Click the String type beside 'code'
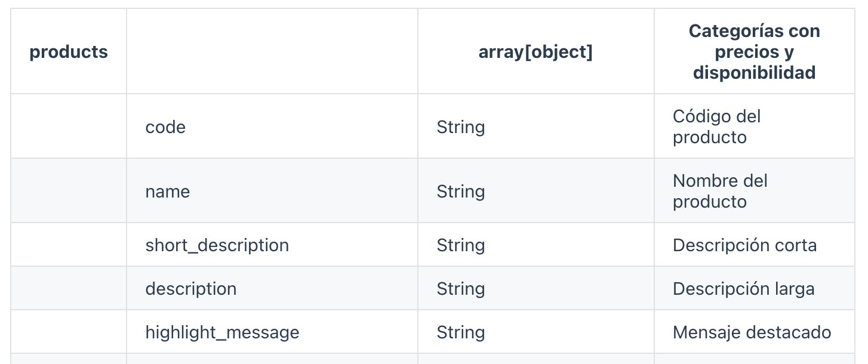Image resolution: width=868 pixels, height=364 pixels. click(x=460, y=127)
